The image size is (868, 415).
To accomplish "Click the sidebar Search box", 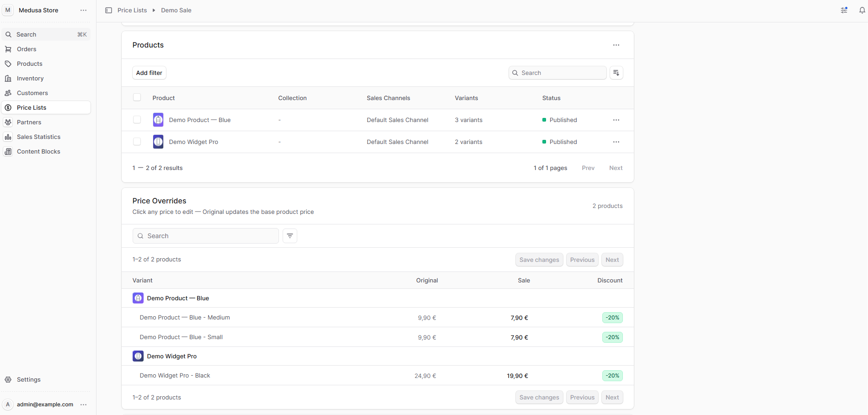I will (x=46, y=34).
